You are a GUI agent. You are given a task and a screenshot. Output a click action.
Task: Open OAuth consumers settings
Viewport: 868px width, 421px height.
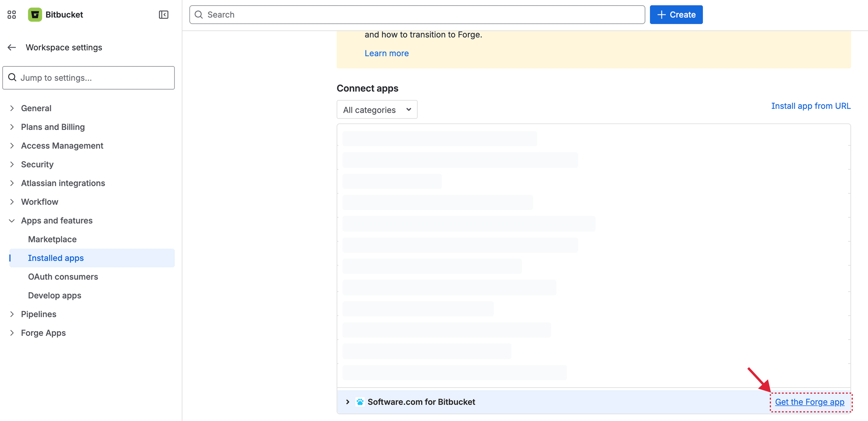pos(63,277)
